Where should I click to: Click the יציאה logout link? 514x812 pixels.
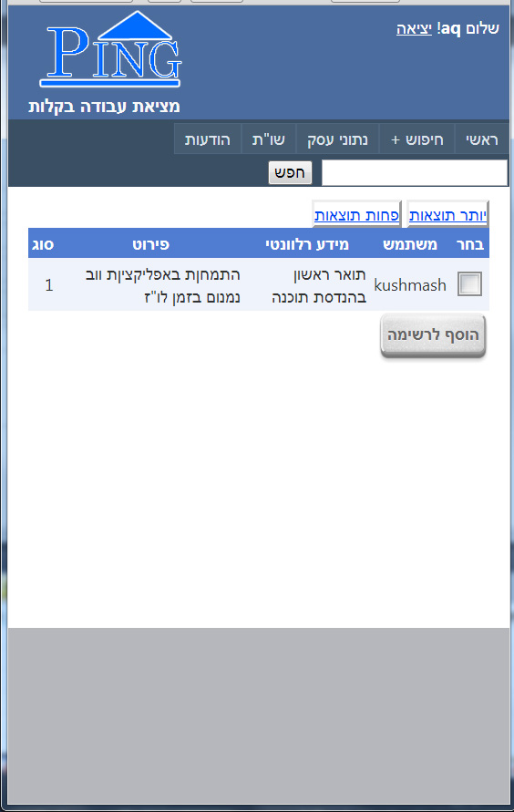point(414,29)
